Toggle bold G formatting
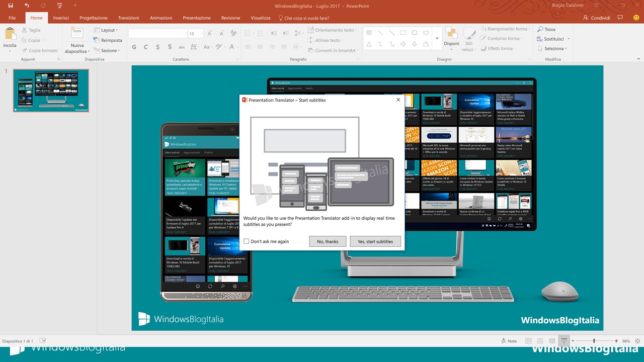This screenshot has height=362, width=644. [x=134, y=47]
